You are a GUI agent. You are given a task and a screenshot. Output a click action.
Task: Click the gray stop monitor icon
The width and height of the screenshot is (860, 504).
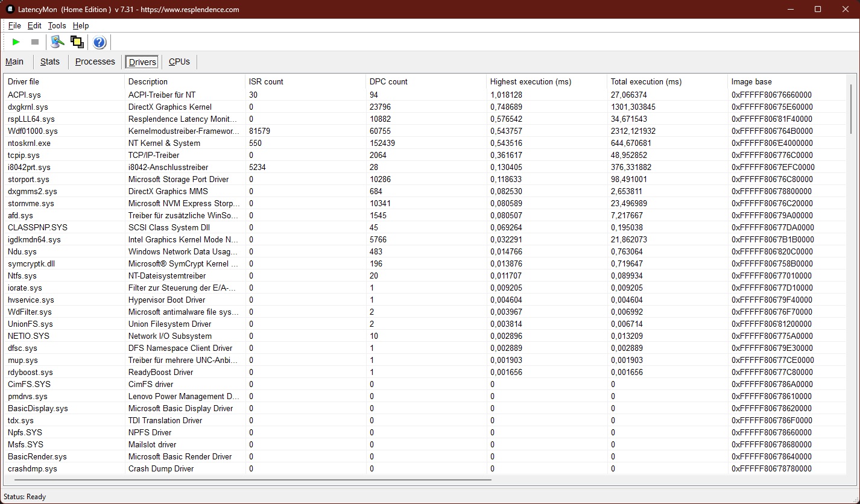click(x=35, y=42)
